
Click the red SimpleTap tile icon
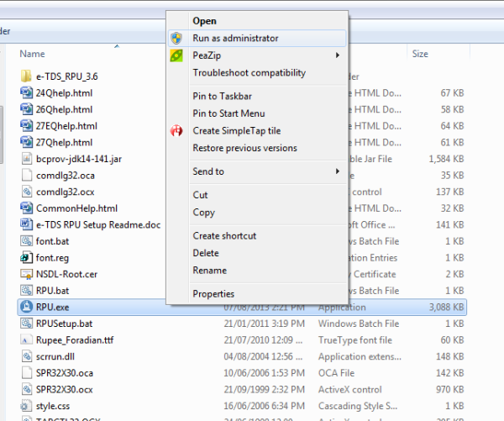pyautogui.click(x=177, y=131)
